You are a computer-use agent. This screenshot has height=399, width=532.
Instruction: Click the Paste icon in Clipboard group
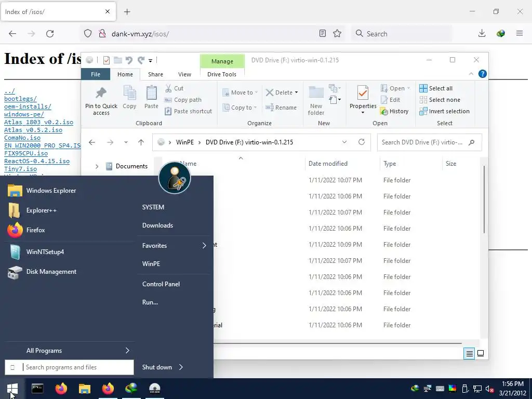click(x=151, y=97)
